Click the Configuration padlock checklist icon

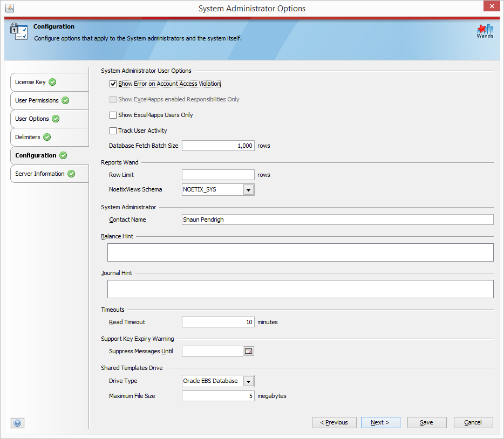tap(19, 31)
